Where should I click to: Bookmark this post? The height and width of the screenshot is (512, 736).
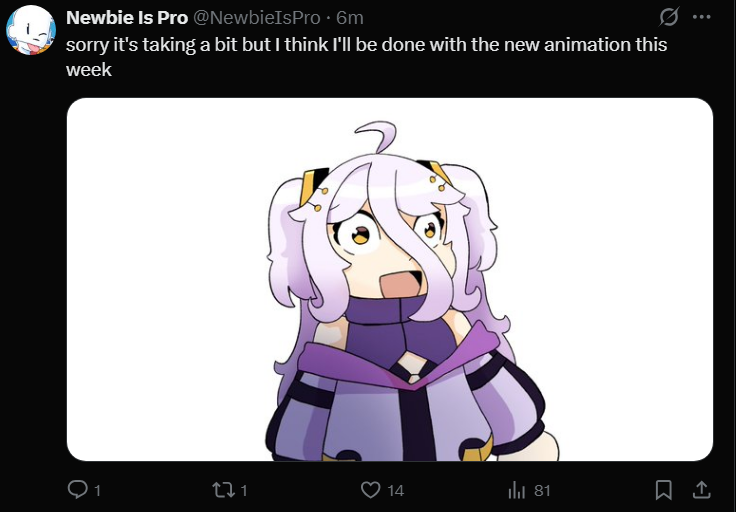(x=663, y=490)
